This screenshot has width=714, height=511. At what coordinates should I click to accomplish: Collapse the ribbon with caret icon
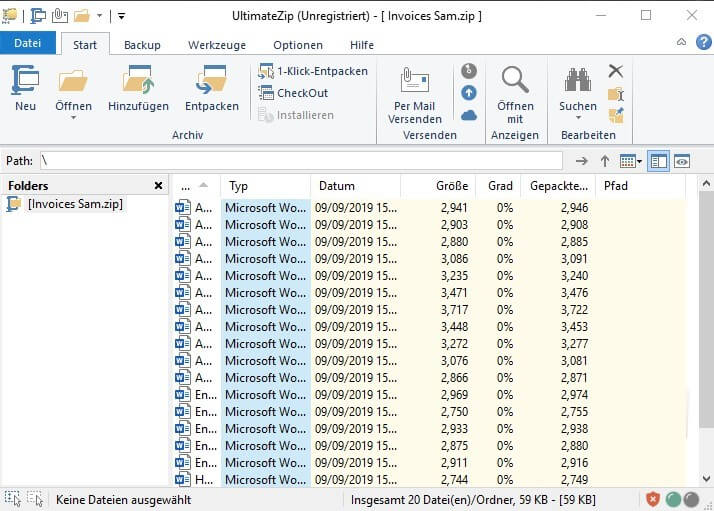pyautogui.click(x=681, y=42)
